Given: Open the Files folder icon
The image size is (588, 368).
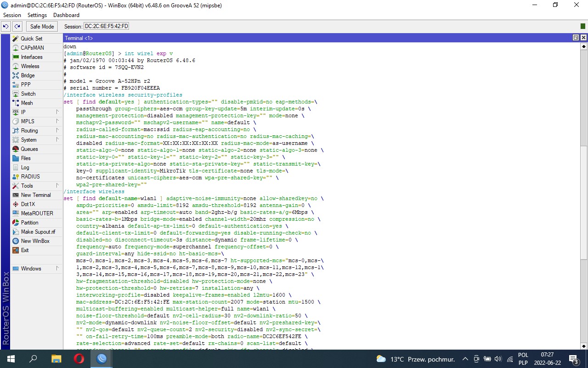Looking at the screenshot, I should pos(16,158).
